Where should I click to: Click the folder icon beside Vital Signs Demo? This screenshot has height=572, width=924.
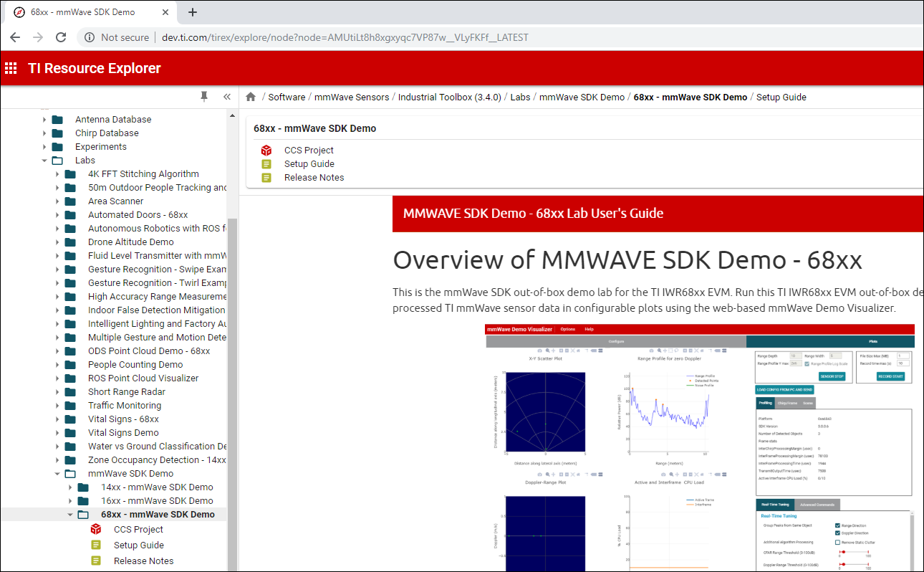71,433
